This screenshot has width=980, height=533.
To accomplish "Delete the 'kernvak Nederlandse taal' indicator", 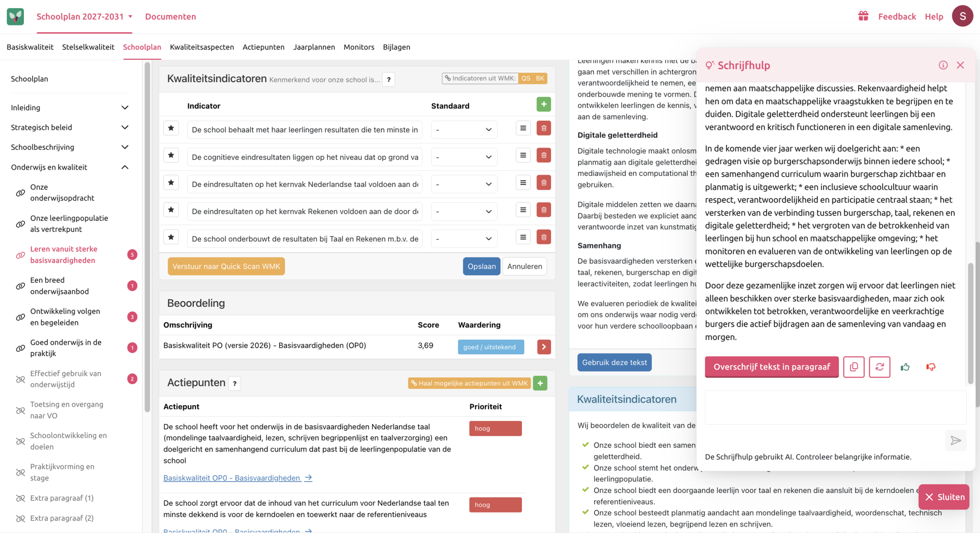I will point(544,183).
